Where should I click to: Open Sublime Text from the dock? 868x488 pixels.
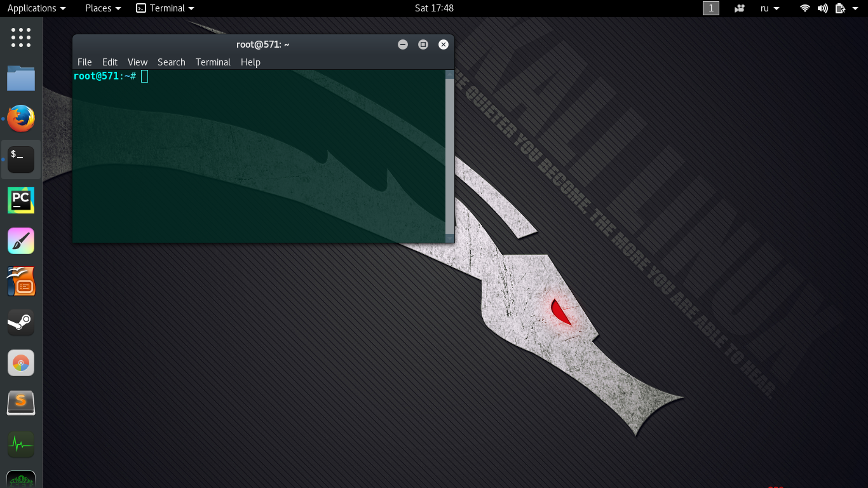point(21,403)
